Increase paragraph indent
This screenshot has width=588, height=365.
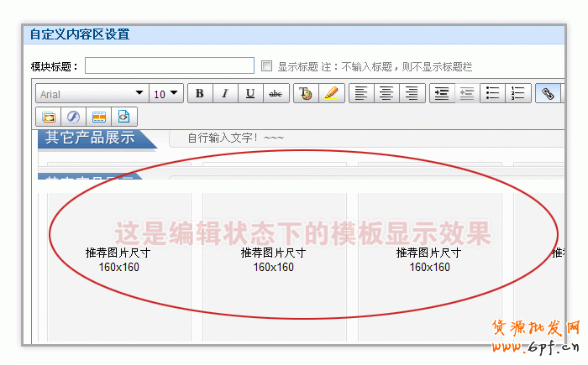441,94
